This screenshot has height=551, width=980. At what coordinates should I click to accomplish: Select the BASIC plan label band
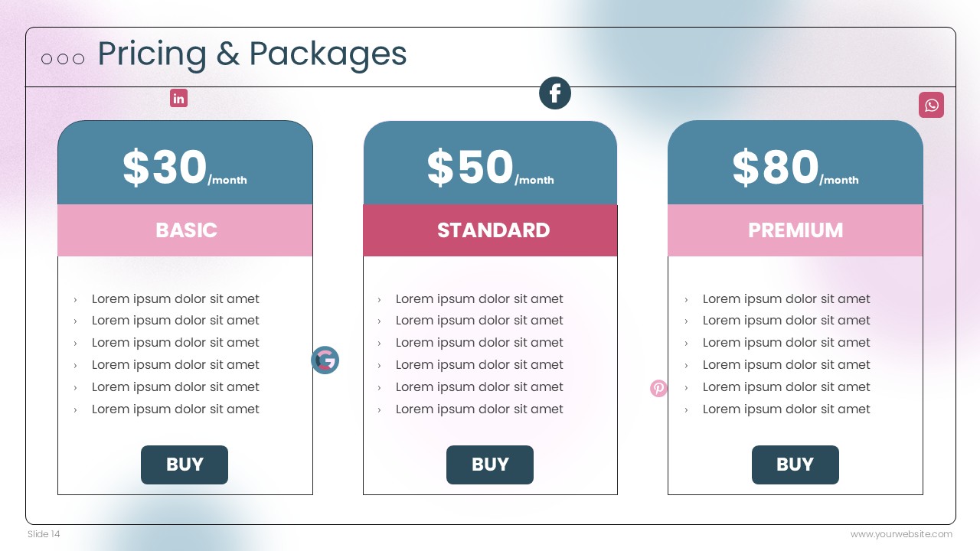pyautogui.click(x=185, y=230)
